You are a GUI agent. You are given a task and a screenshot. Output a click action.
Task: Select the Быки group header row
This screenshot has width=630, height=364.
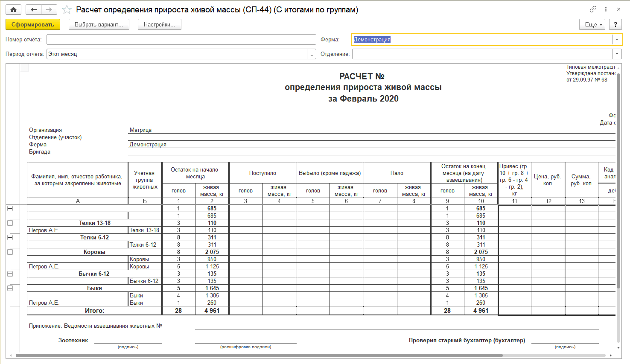tap(94, 288)
